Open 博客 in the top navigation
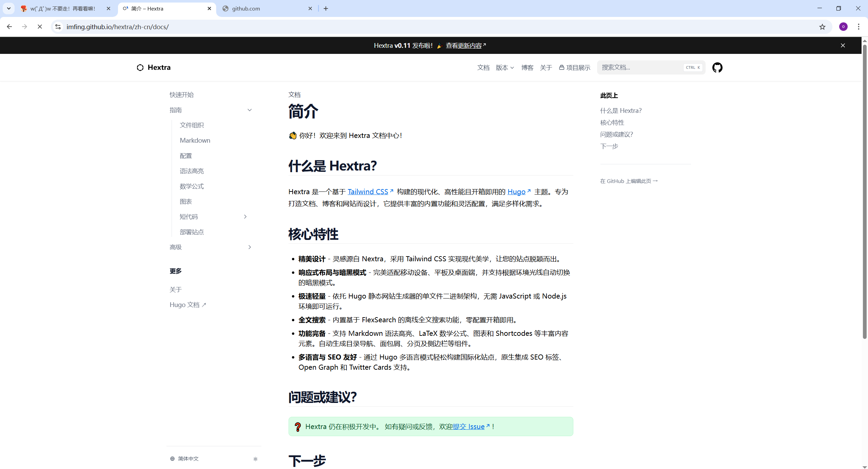 tap(527, 67)
